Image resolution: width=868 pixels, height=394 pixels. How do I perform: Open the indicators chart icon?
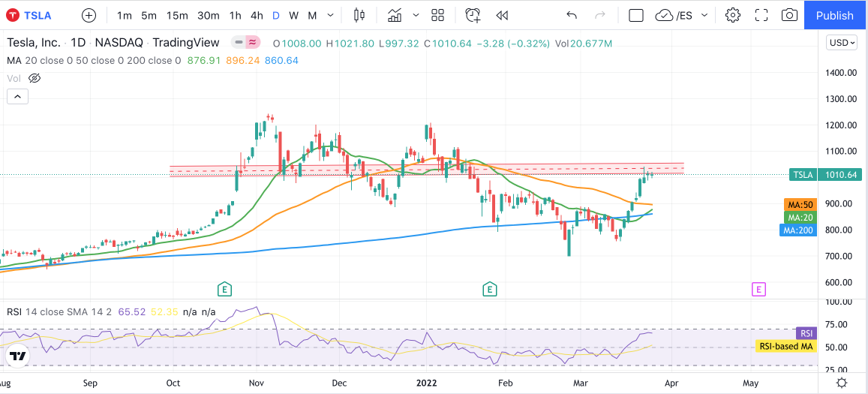[395, 16]
